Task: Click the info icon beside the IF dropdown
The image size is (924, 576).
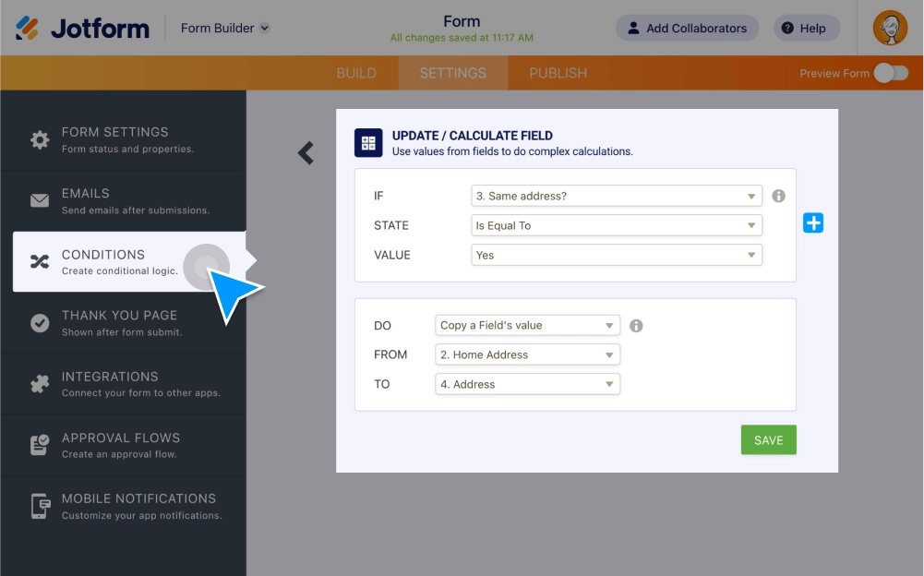Action: pyautogui.click(x=780, y=196)
